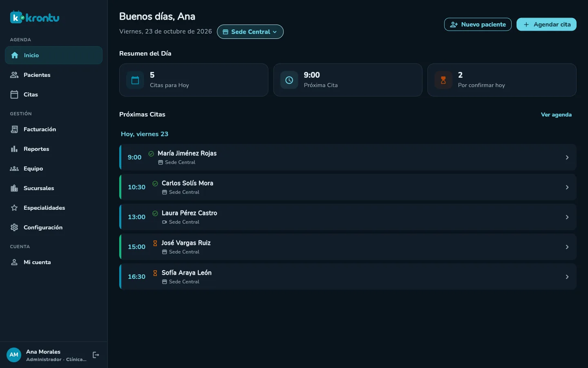
Task: Click the Sucursales building icon
Action: pos(14,188)
